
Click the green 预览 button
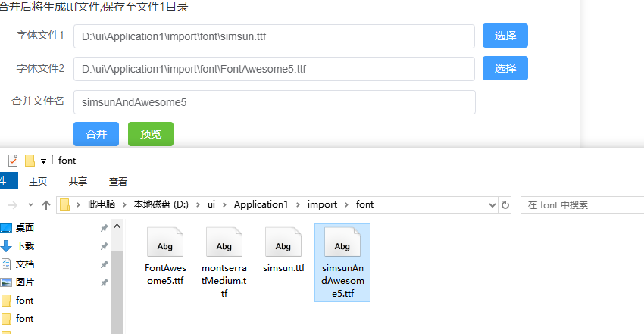pyautogui.click(x=151, y=134)
